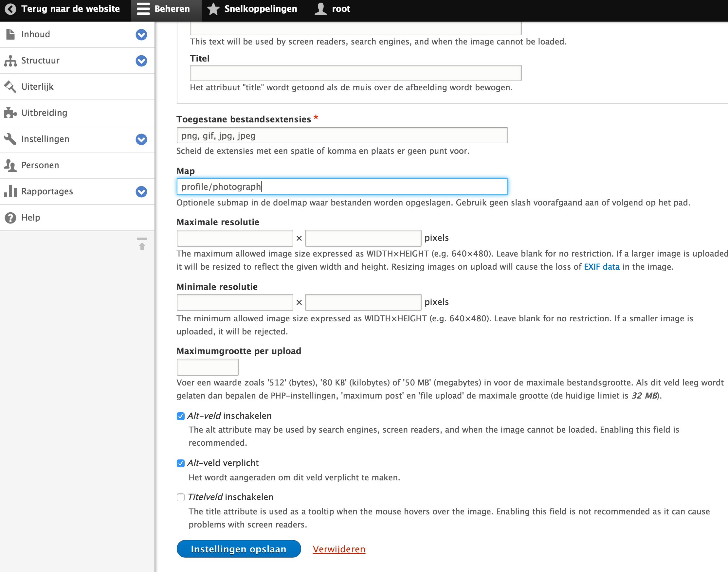The image size is (728, 572).
Task: Expand the Rapportages chevron
Action: [x=141, y=192]
